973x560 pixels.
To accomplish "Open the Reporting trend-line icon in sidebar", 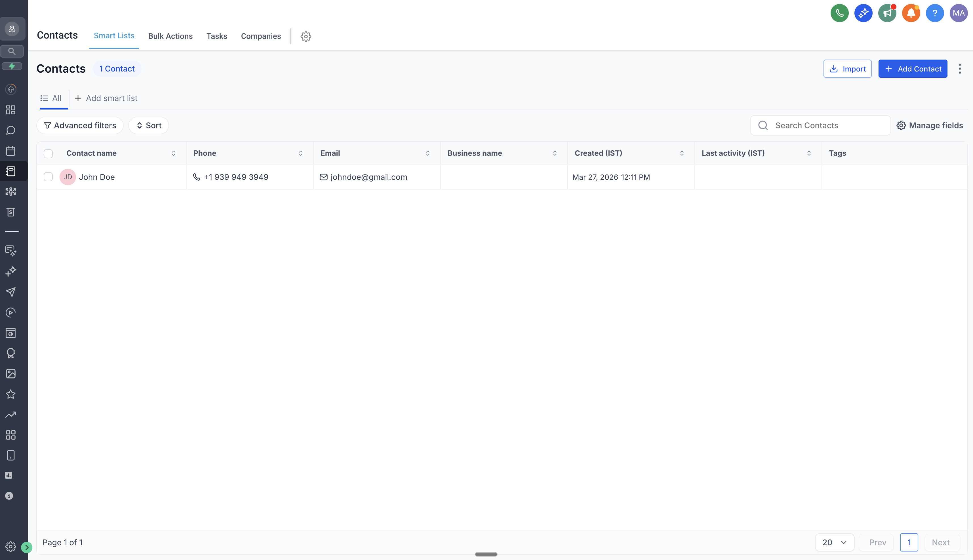I will [x=11, y=415].
